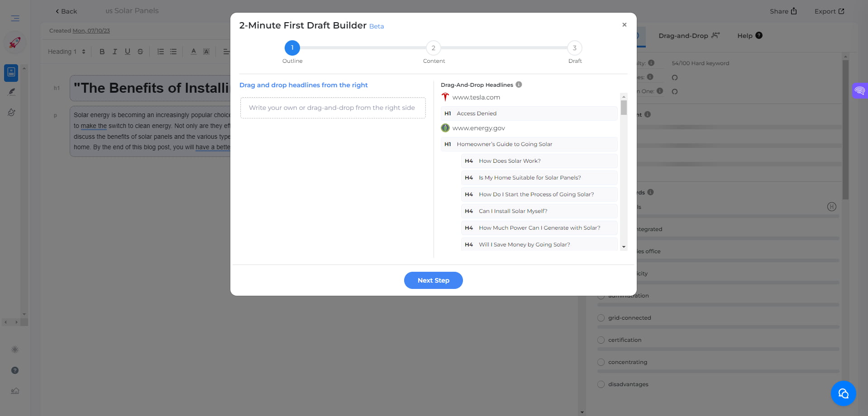Viewport: 868px width, 416px height.
Task: Enable the certification keyword radio button
Action: click(601, 340)
